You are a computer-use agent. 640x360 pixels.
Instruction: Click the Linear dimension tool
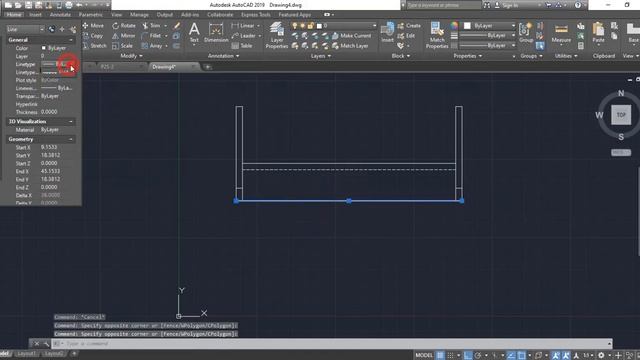[x=243, y=26]
